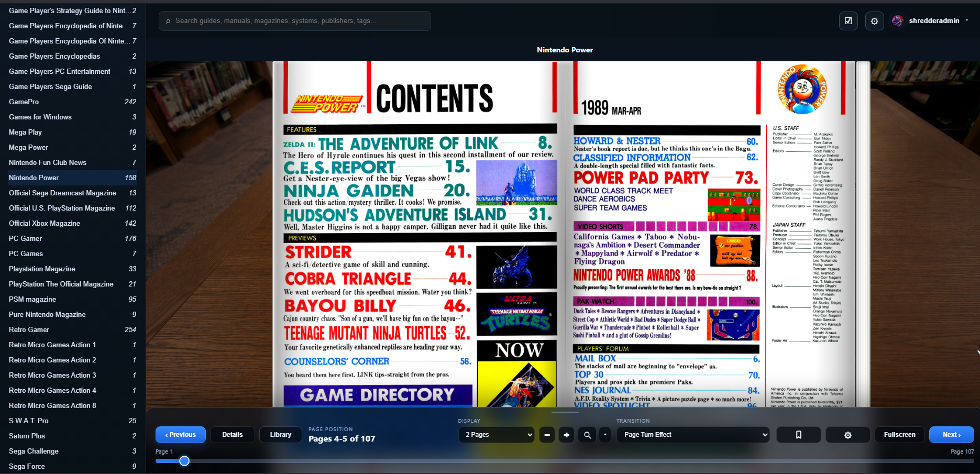Click the checkbox icon in top bar
Image resolution: width=980 pixels, height=474 pixels.
[x=849, y=21]
